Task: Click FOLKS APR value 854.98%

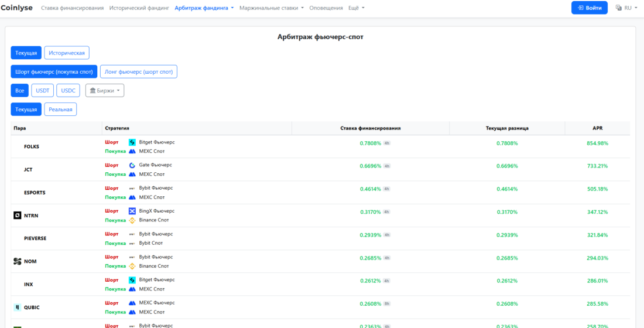Action: pyautogui.click(x=597, y=143)
